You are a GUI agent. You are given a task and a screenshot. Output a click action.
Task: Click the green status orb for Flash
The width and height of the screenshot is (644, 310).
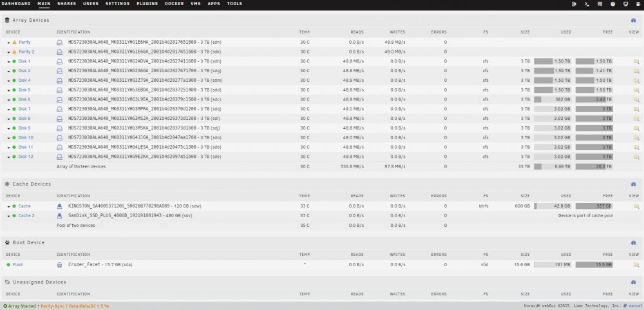8,265
